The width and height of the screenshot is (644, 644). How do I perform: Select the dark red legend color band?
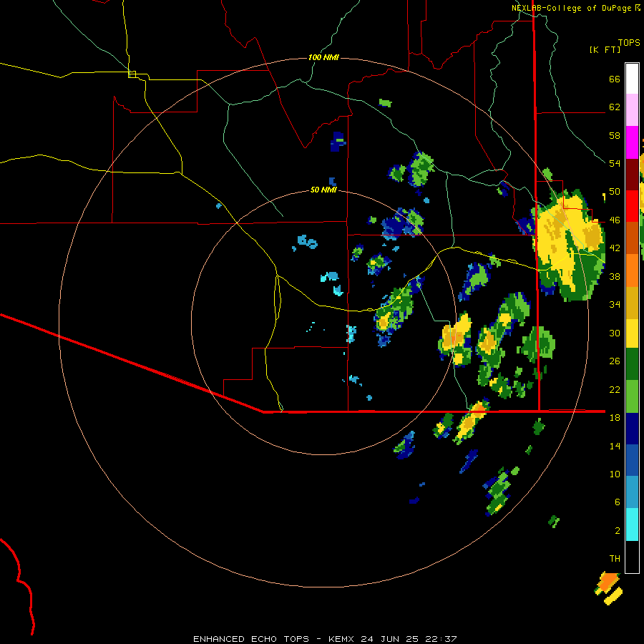pos(632,175)
